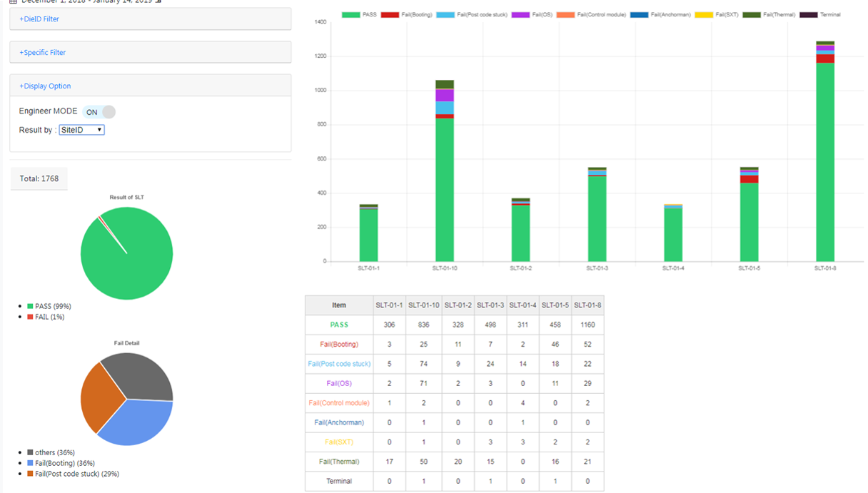868x493 pixels.
Task: Click Fail(Post code stuck) row label in table
Action: pos(339,364)
